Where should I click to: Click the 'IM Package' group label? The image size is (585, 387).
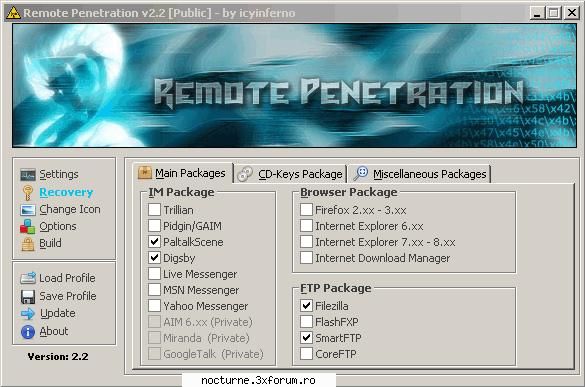(x=181, y=192)
